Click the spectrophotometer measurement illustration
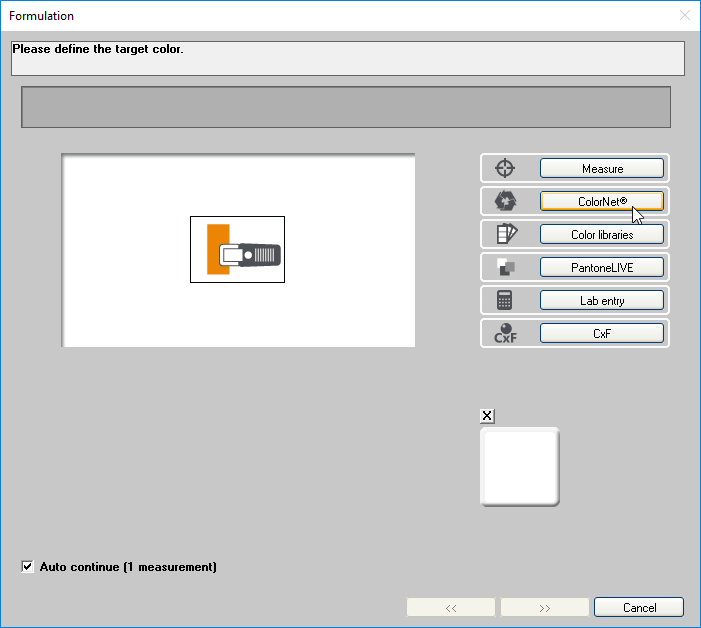 [x=237, y=249]
